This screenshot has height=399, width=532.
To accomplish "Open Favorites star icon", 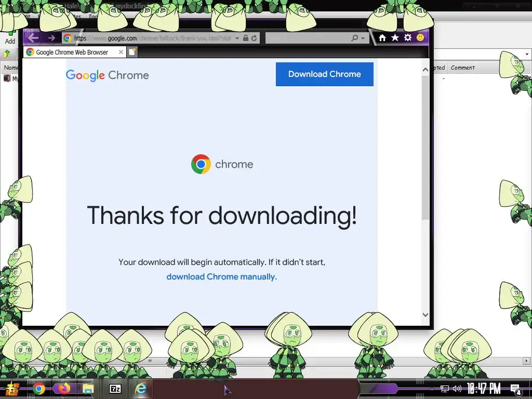I will pyautogui.click(x=395, y=37).
